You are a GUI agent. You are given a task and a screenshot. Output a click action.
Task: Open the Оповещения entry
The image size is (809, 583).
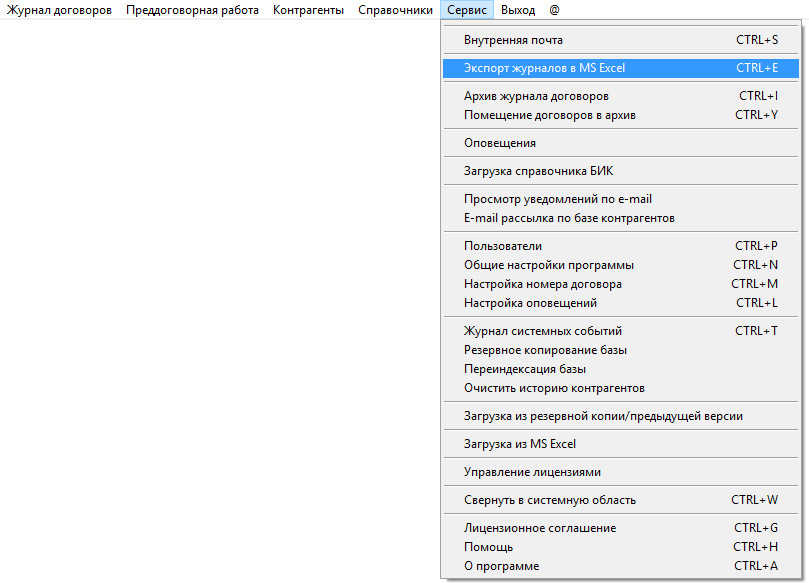(499, 143)
